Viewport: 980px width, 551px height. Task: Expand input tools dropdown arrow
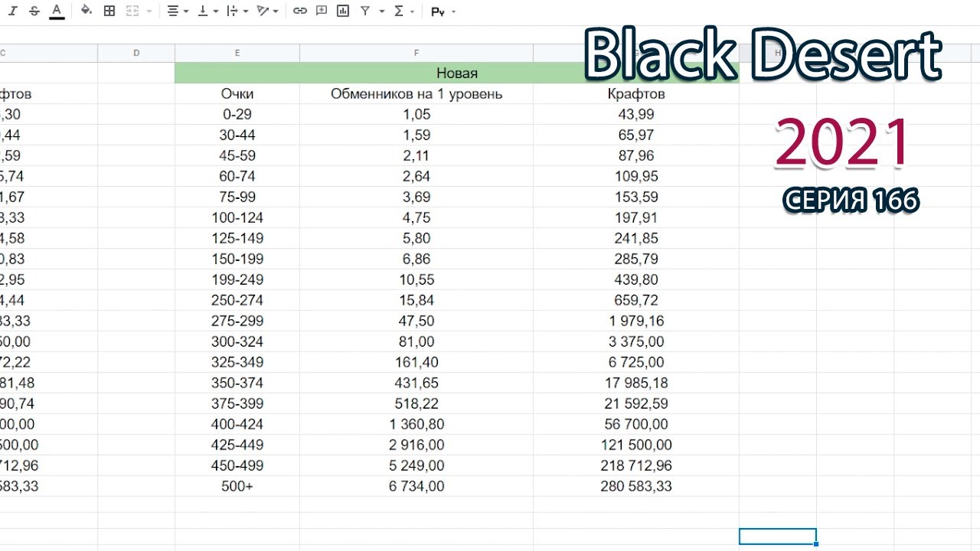point(454,11)
